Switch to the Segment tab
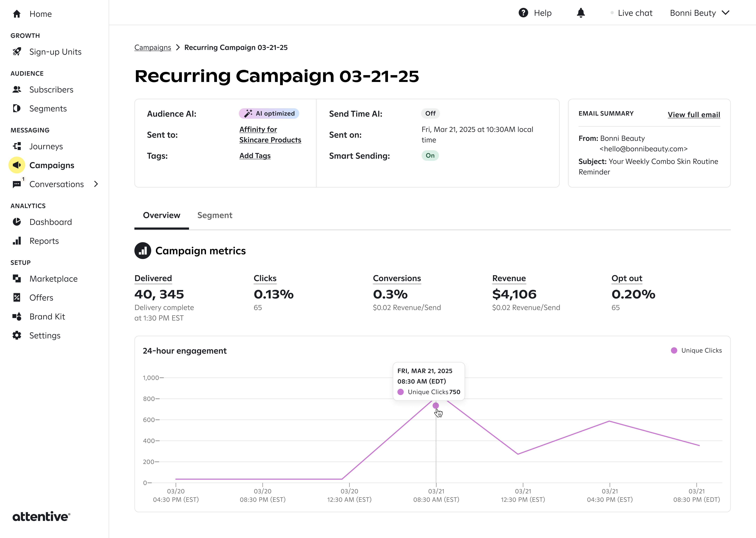Screen dimensions: 756x538 (x=215, y=215)
